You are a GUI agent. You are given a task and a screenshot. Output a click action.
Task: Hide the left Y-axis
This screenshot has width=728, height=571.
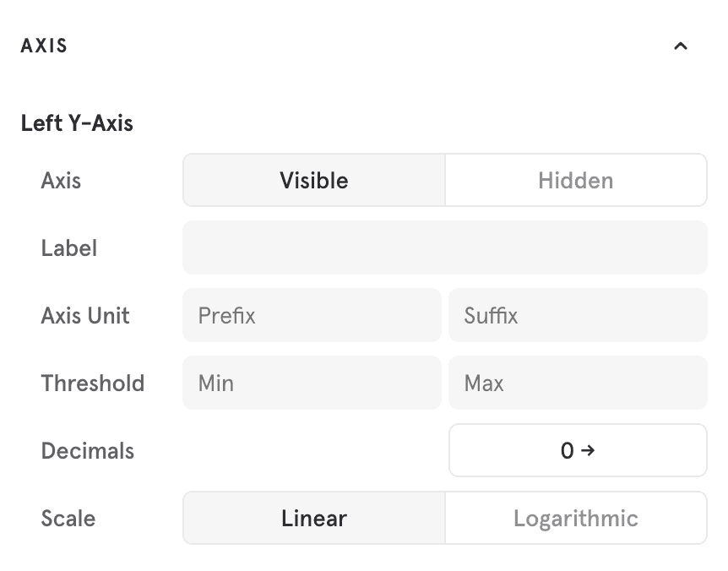click(576, 180)
